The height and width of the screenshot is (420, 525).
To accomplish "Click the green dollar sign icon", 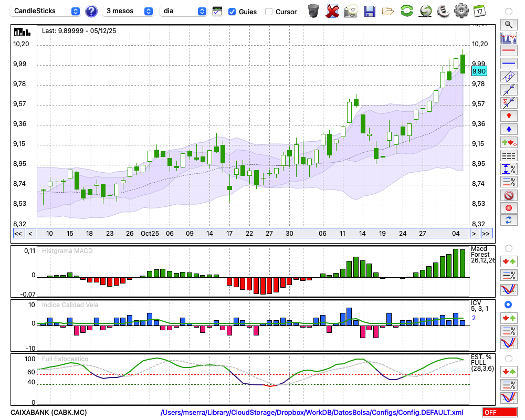I will pyautogui.click(x=426, y=11).
